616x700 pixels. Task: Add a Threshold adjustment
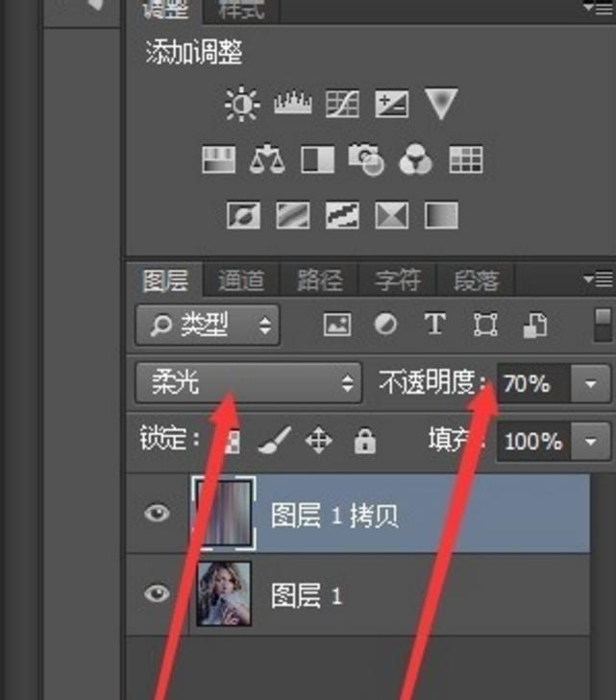(x=342, y=215)
